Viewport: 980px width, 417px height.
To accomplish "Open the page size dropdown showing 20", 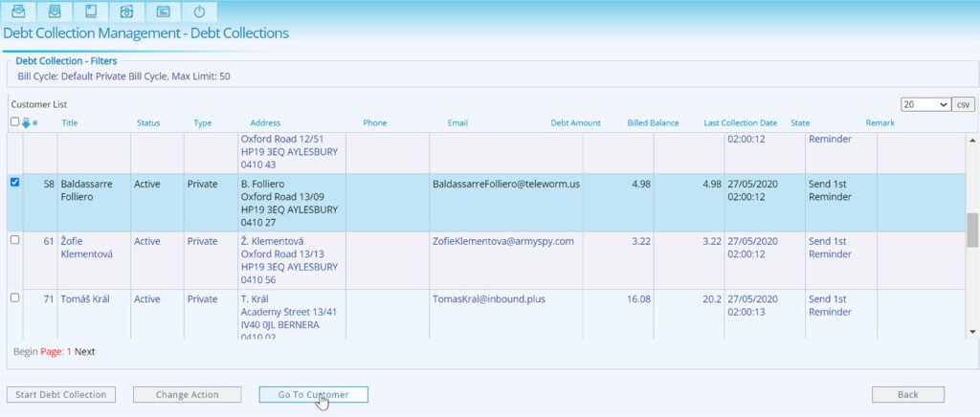I will pyautogui.click(x=925, y=104).
